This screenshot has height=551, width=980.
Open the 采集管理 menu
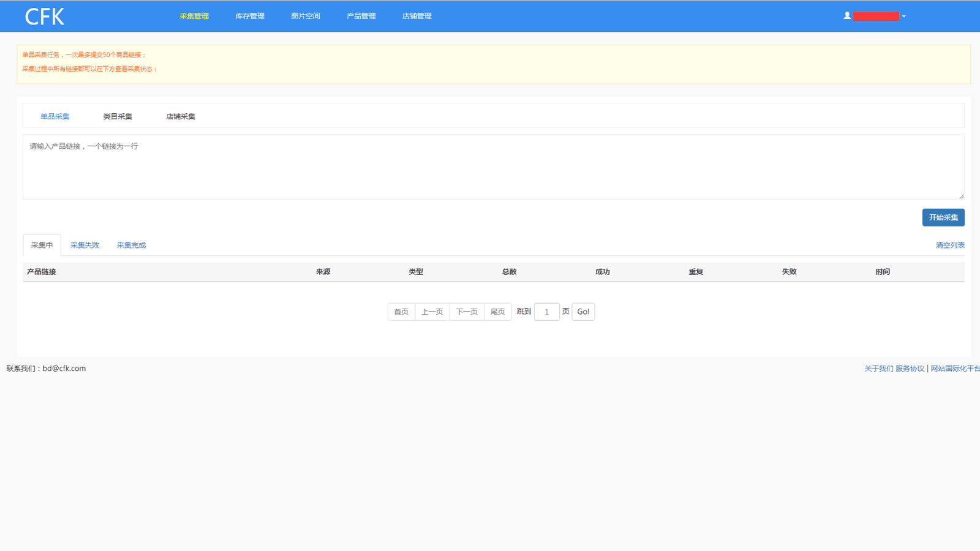point(194,17)
